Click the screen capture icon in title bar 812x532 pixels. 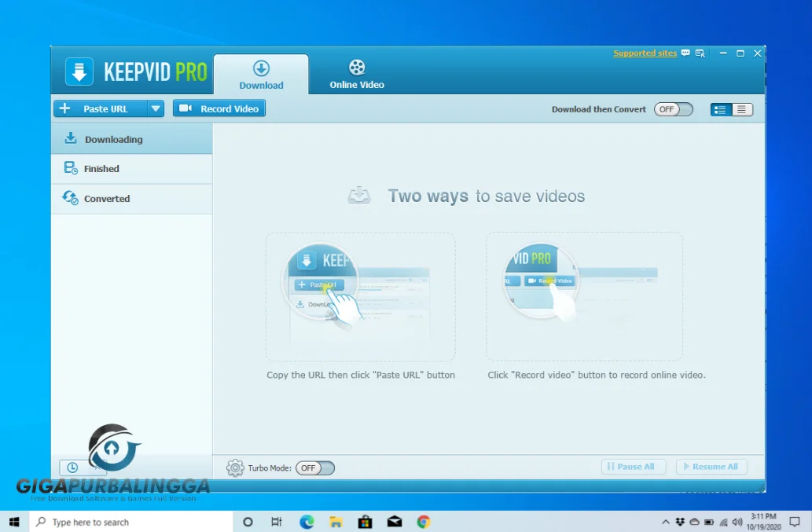(701, 53)
